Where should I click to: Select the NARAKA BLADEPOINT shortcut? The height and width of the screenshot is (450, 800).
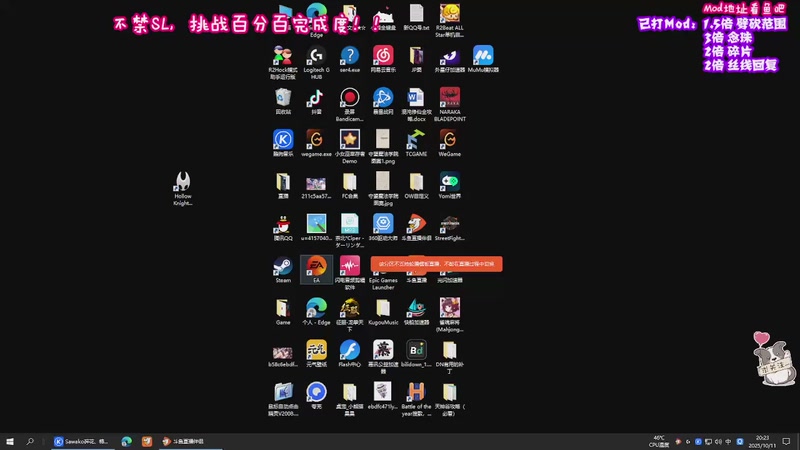[449, 104]
